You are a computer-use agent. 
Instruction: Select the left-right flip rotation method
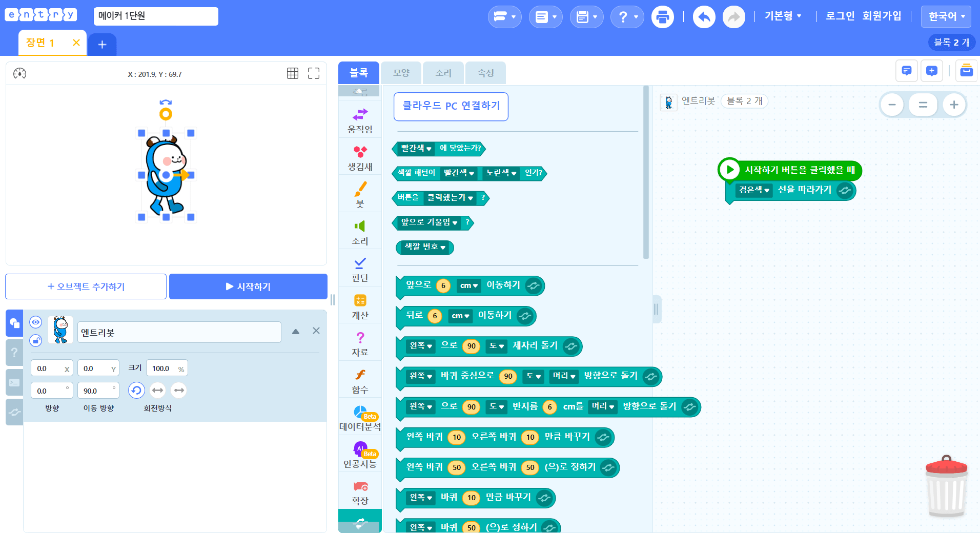(157, 391)
